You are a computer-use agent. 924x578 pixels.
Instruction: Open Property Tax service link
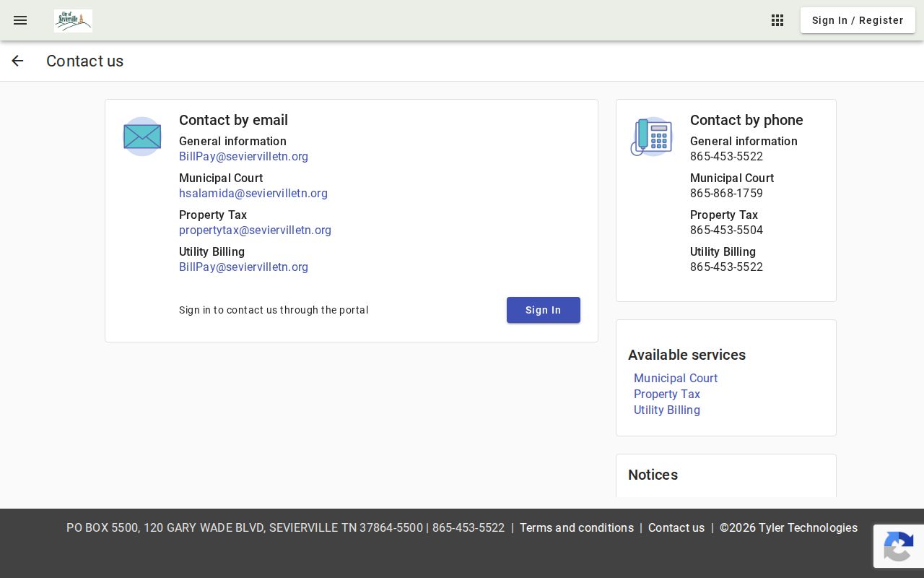click(667, 394)
